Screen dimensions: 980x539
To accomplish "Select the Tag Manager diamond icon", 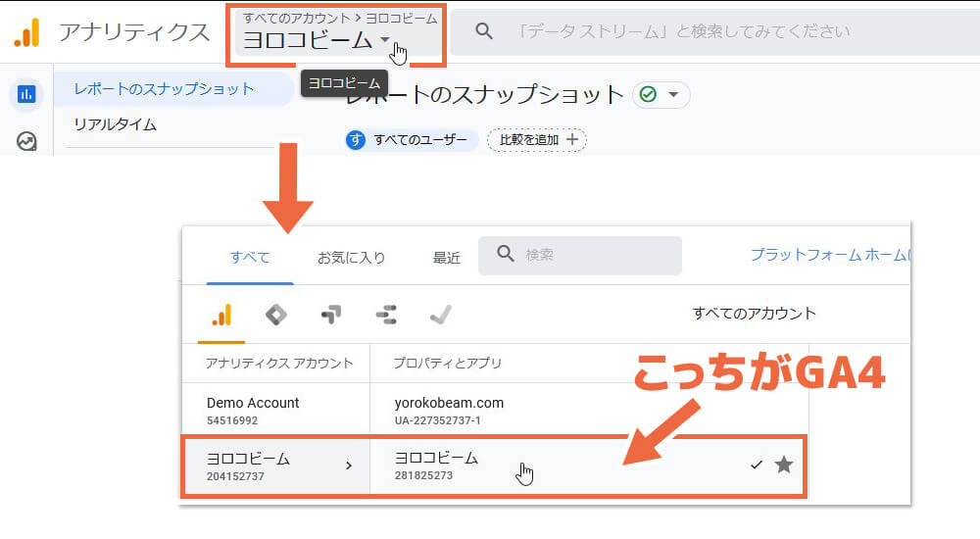I will coord(276,315).
